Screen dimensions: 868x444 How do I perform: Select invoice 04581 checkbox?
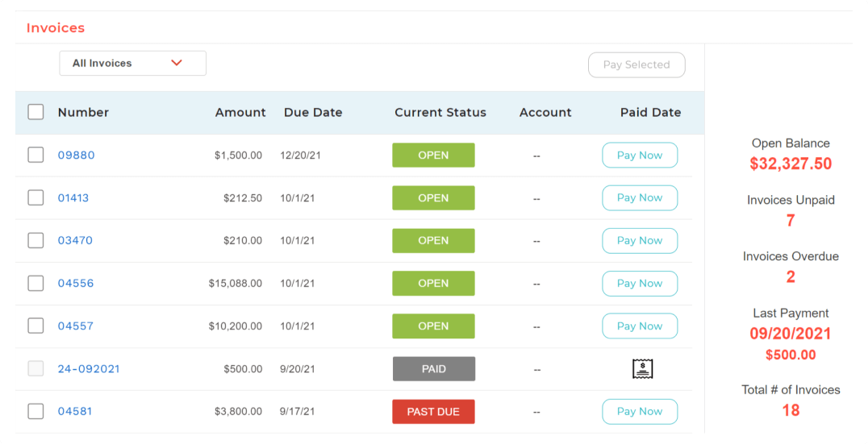click(x=35, y=412)
